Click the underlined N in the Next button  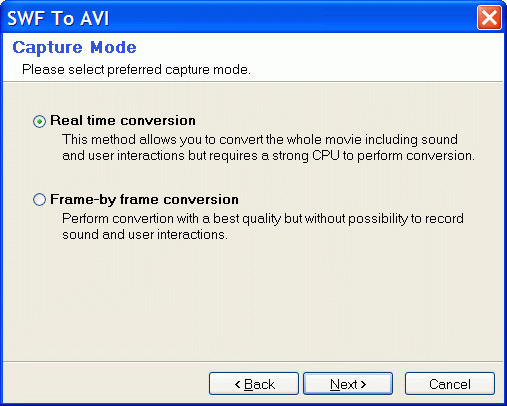[x=334, y=384]
